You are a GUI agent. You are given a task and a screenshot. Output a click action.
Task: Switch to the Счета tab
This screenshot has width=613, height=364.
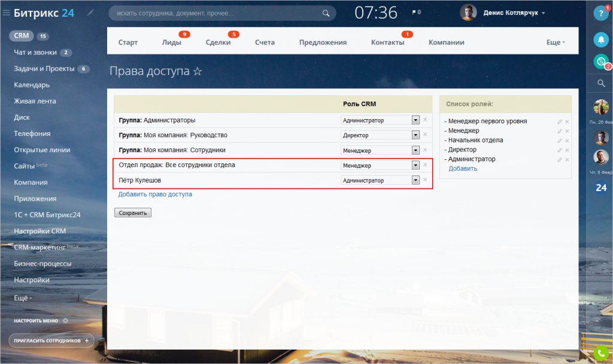click(265, 43)
